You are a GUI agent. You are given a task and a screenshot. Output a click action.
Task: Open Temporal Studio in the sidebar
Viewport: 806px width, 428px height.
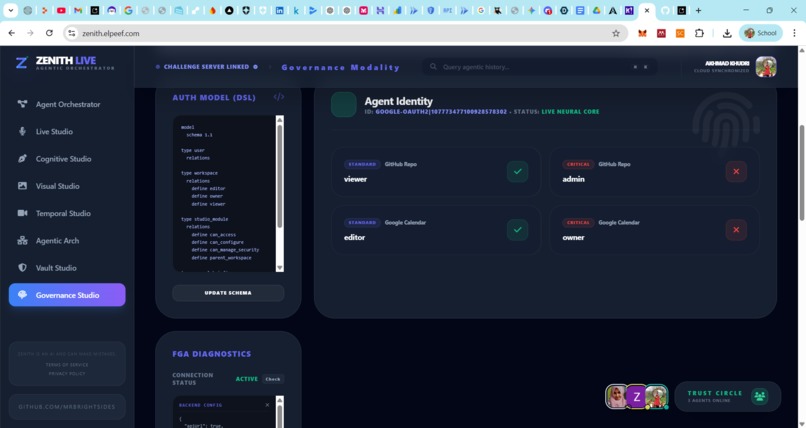point(67,213)
